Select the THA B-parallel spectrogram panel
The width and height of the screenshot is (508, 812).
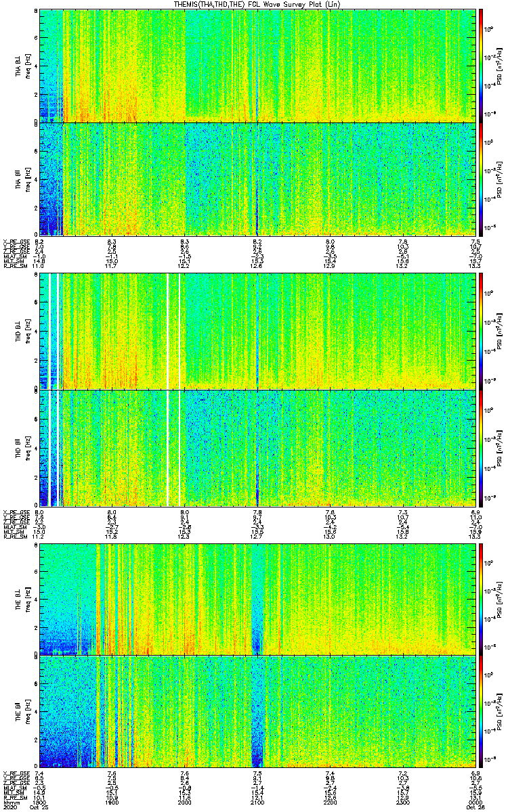tap(257, 179)
